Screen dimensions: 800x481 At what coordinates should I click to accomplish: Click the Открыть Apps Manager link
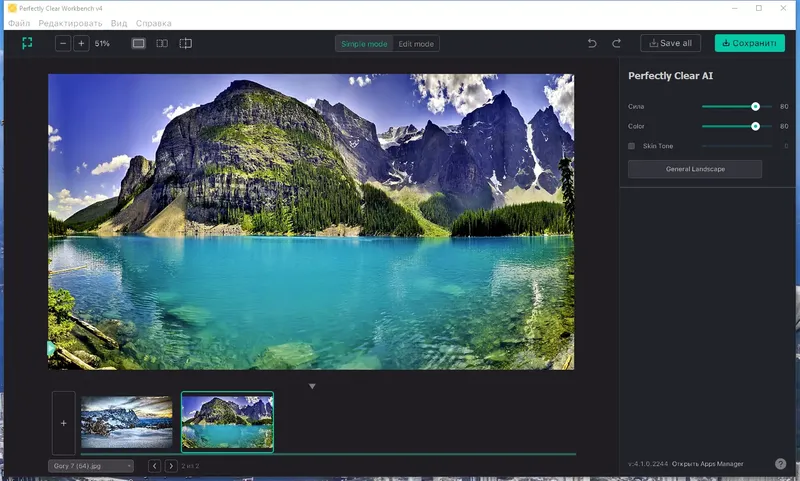(707, 464)
